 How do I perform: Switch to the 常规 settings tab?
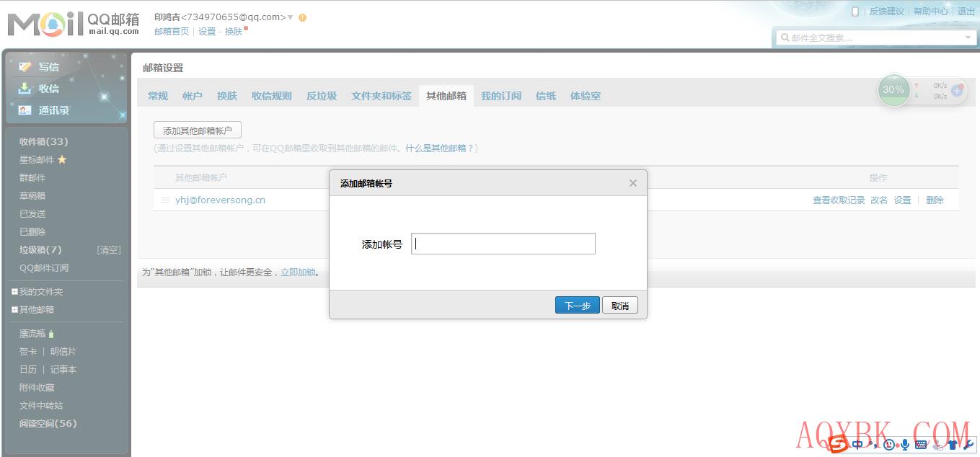[x=158, y=96]
